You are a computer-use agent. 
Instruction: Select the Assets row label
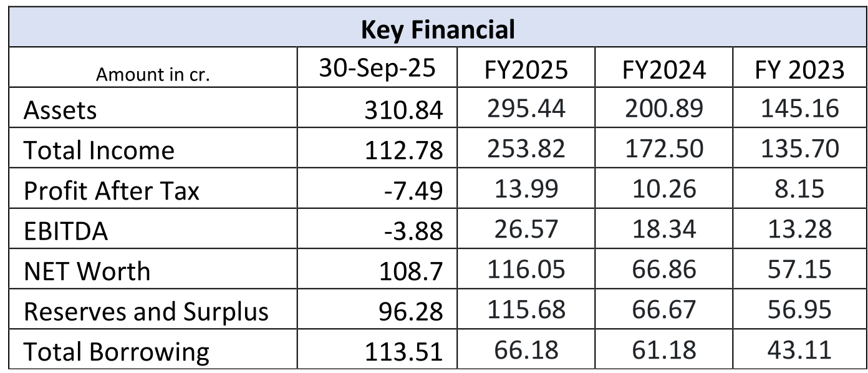coord(60,111)
